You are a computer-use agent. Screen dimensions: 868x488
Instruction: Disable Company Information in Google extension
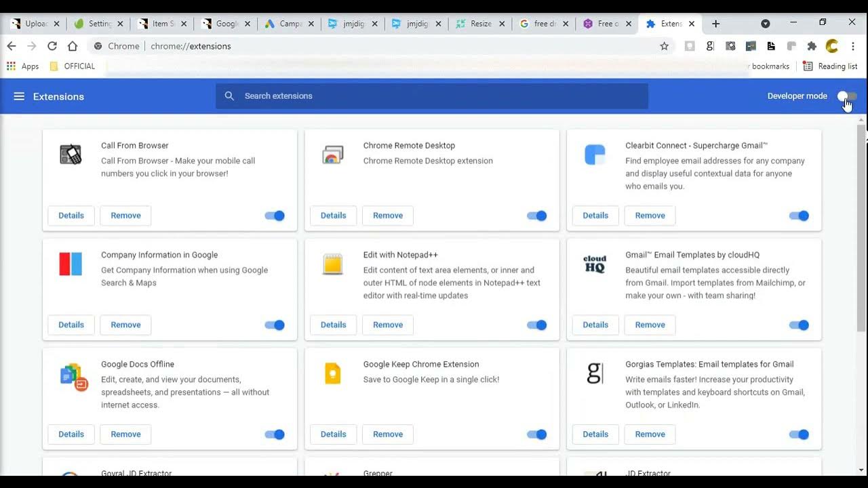click(x=275, y=325)
